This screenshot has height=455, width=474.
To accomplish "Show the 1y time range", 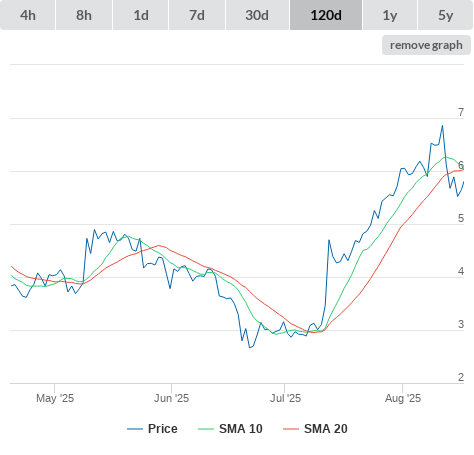I will [x=390, y=15].
